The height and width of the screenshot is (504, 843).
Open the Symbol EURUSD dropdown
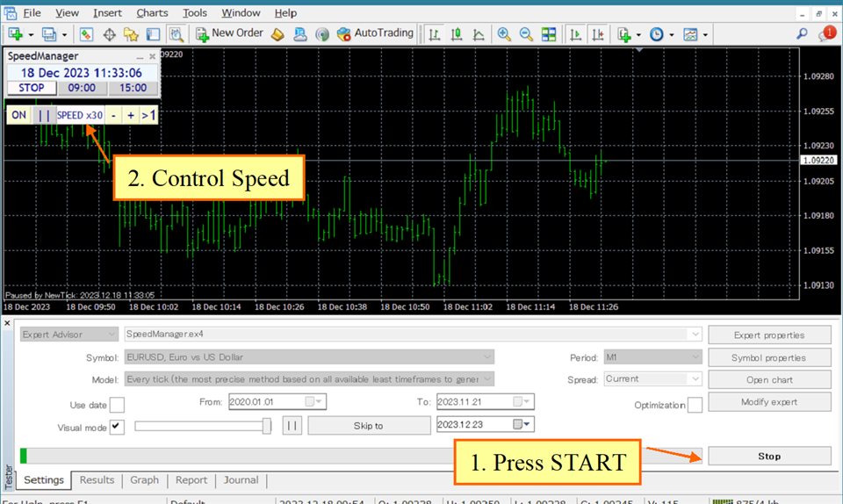(487, 356)
